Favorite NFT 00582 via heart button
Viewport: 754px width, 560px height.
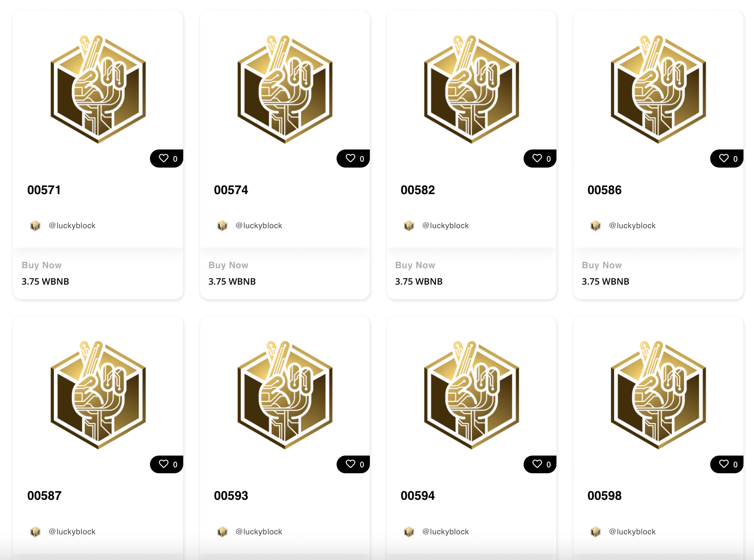pyautogui.click(x=537, y=158)
